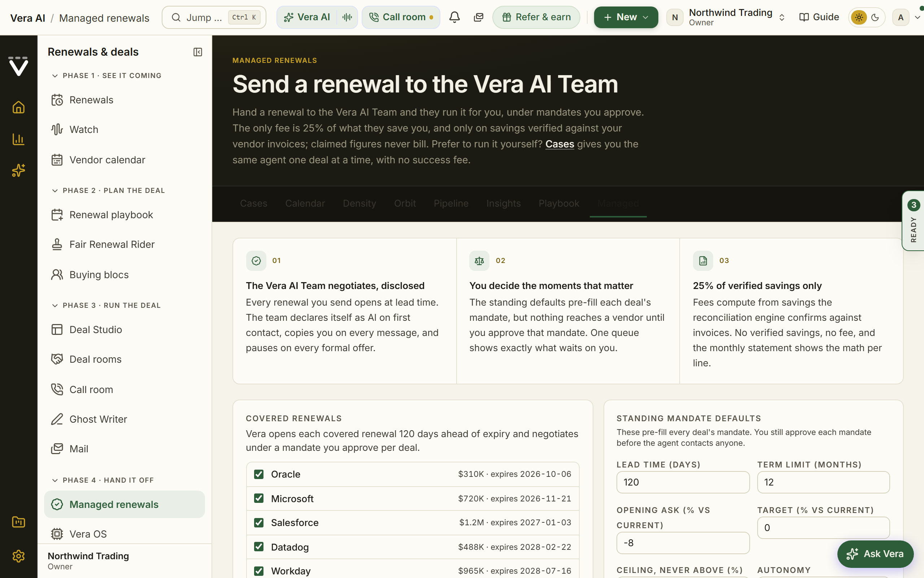Image resolution: width=924 pixels, height=578 pixels.
Task: Open the sparkle AI icon in left rail
Action: [x=18, y=171]
